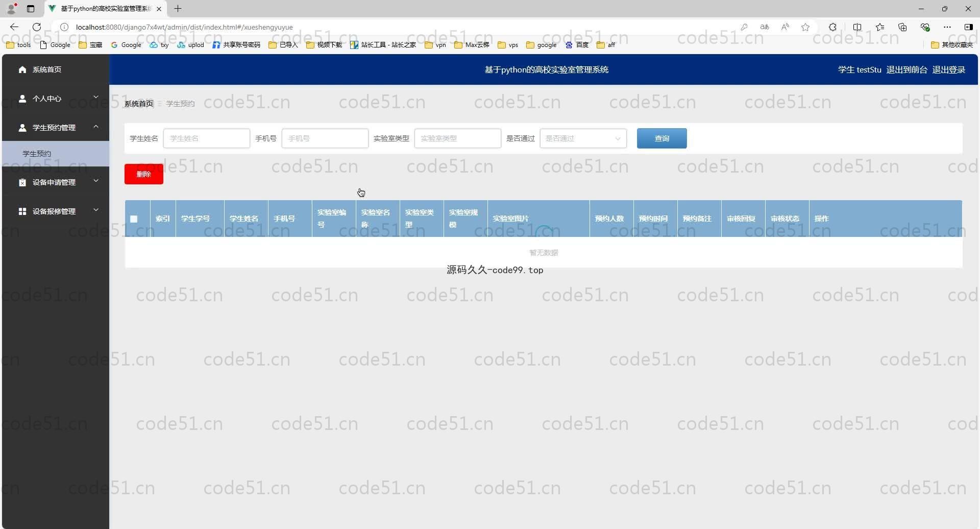Viewport: 980px width, 529px height.
Task: Open 设备报修管理 sidebar menu
Action: 56,211
